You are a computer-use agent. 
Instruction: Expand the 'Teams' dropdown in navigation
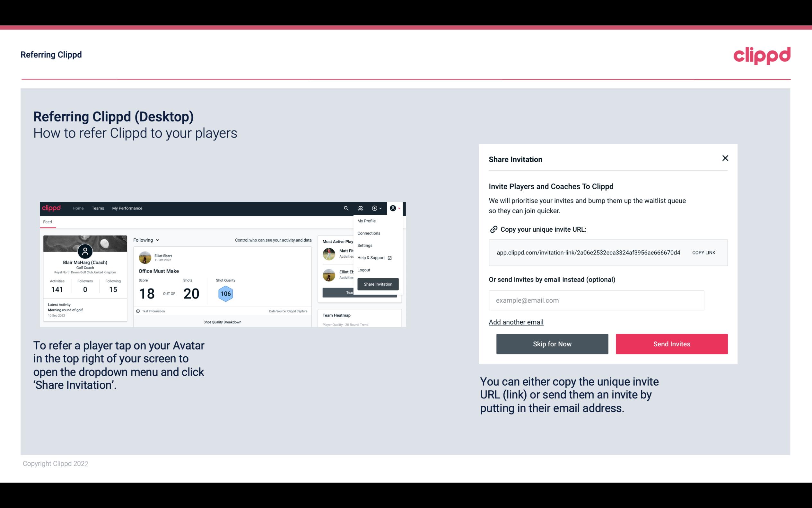[98, 208]
